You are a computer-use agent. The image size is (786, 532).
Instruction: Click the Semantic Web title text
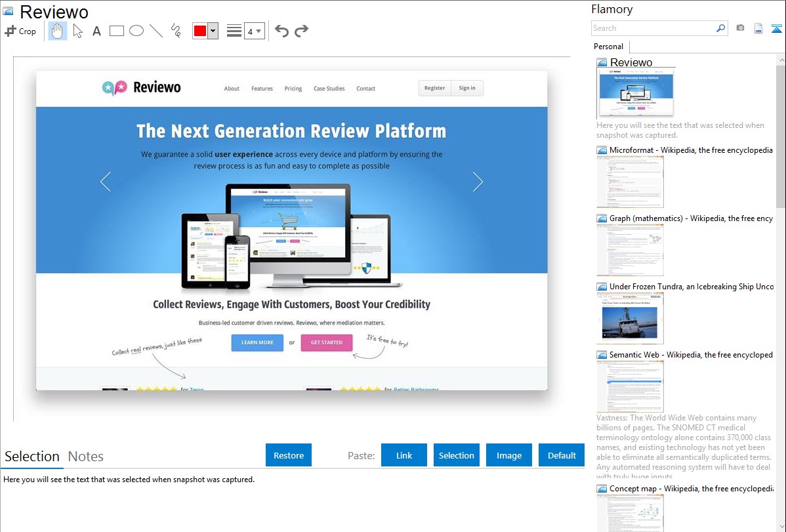click(691, 354)
